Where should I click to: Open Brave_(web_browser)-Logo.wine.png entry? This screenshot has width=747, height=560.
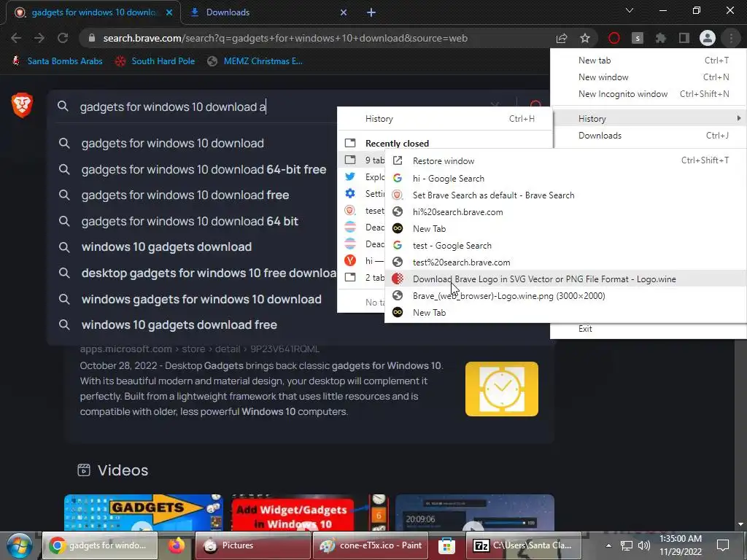tap(565, 296)
